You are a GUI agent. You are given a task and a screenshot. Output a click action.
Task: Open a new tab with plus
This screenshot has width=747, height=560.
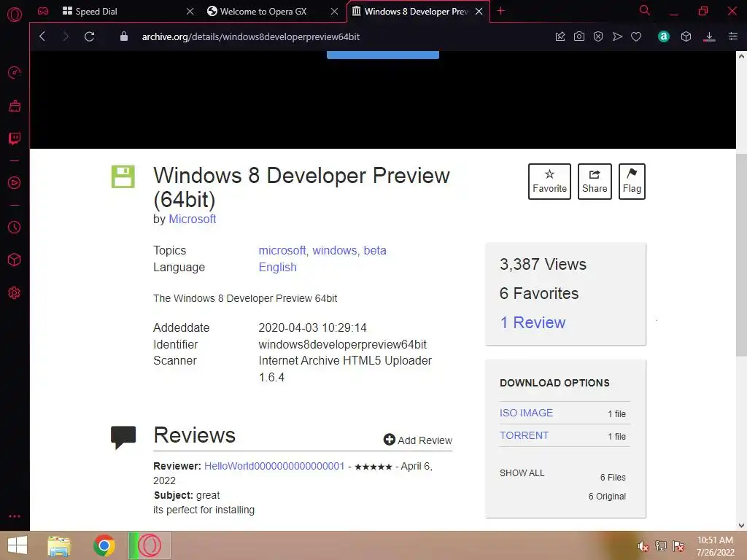tap(500, 11)
